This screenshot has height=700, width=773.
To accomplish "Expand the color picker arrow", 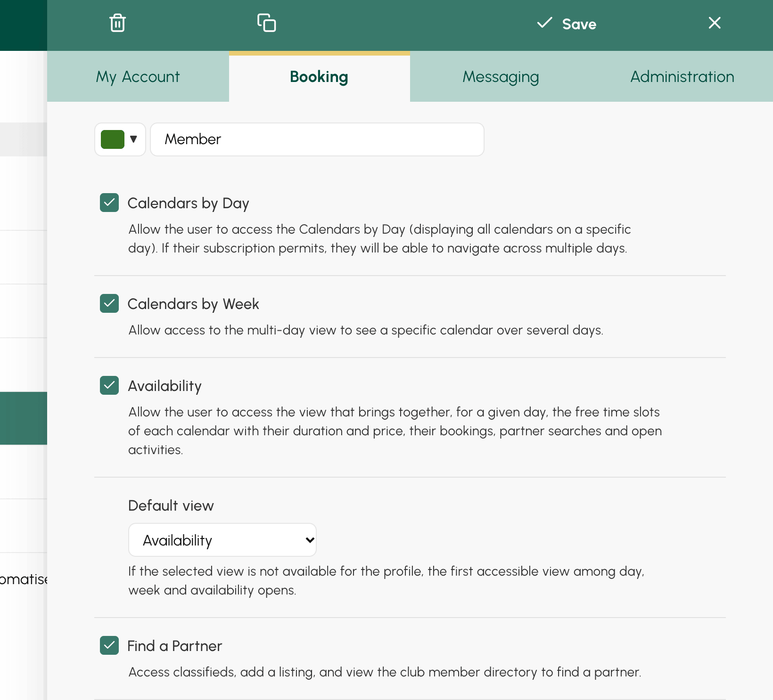I will [133, 139].
